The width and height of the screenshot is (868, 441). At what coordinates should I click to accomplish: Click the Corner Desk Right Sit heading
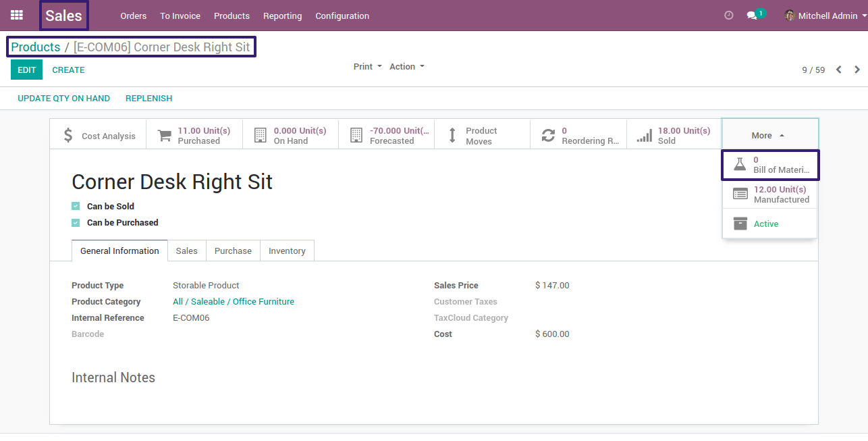pyautogui.click(x=172, y=182)
